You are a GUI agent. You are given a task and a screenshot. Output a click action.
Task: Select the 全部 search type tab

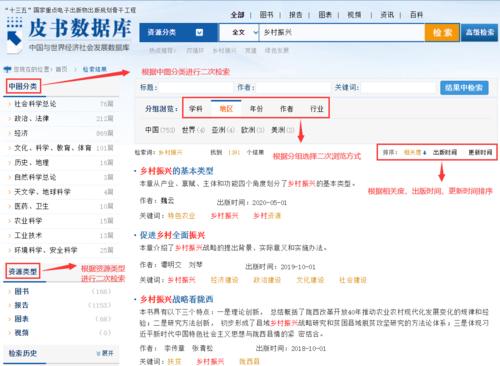coord(238,15)
